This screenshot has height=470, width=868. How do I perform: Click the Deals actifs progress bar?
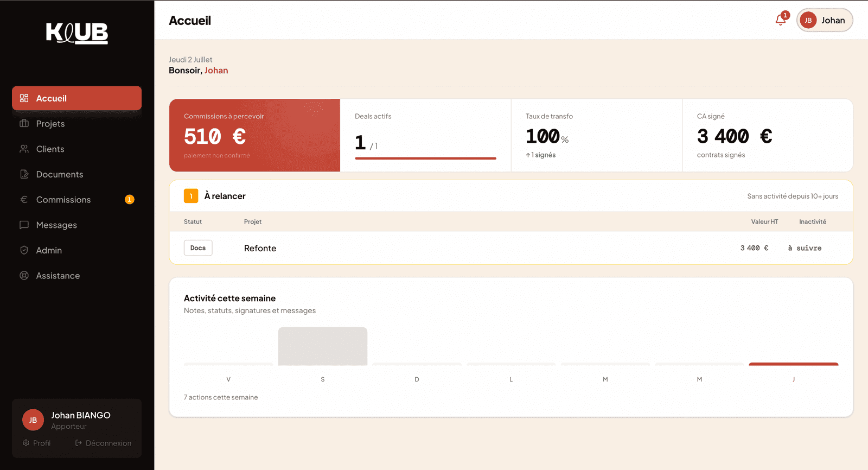[x=425, y=158]
